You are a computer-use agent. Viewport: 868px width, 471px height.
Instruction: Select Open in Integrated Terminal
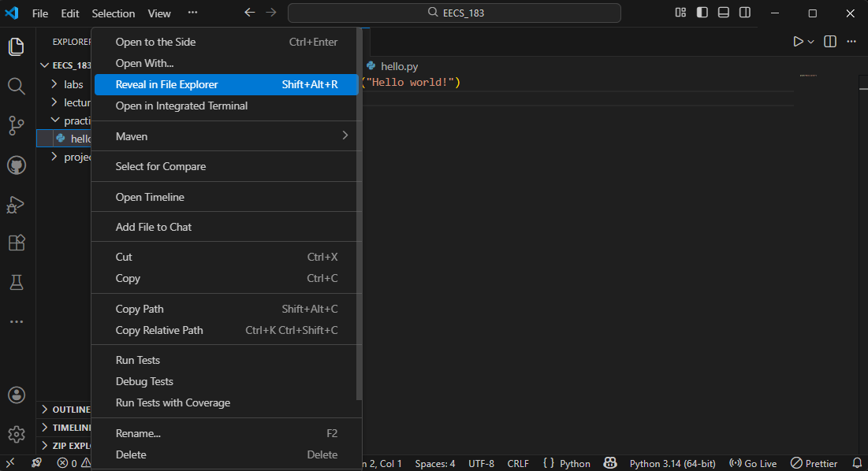coord(226,106)
